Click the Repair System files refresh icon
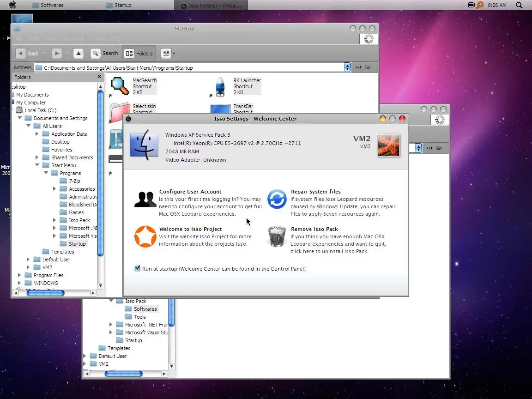This screenshot has height=399, width=532. coord(277,199)
